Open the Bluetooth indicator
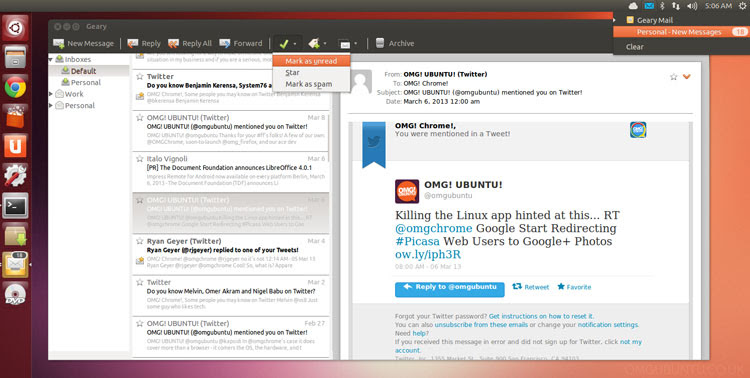750x378 pixels. click(x=662, y=6)
